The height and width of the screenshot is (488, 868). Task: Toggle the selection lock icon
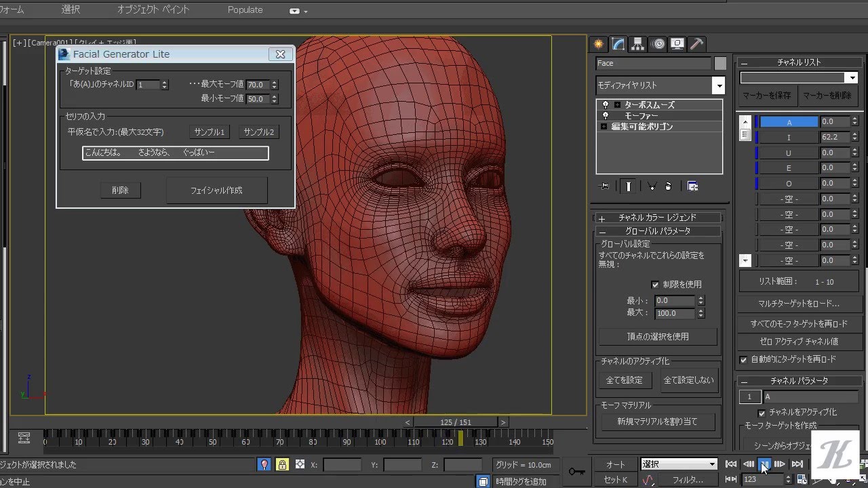tap(281, 465)
